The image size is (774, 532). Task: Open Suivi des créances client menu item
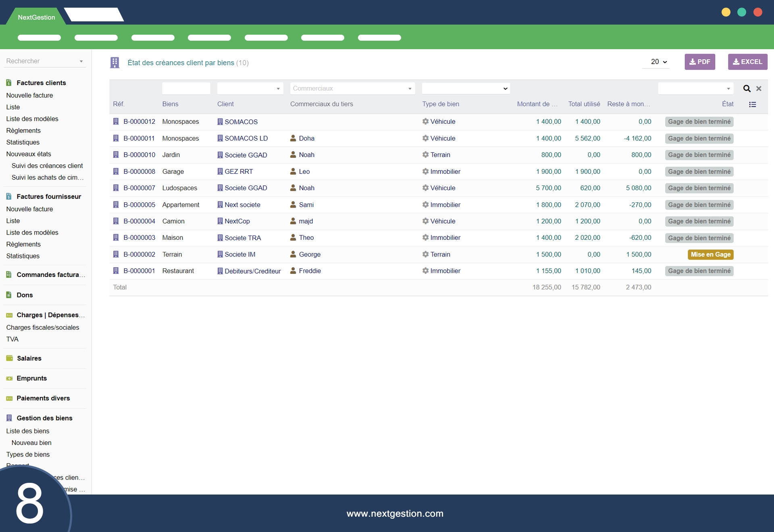(x=47, y=166)
